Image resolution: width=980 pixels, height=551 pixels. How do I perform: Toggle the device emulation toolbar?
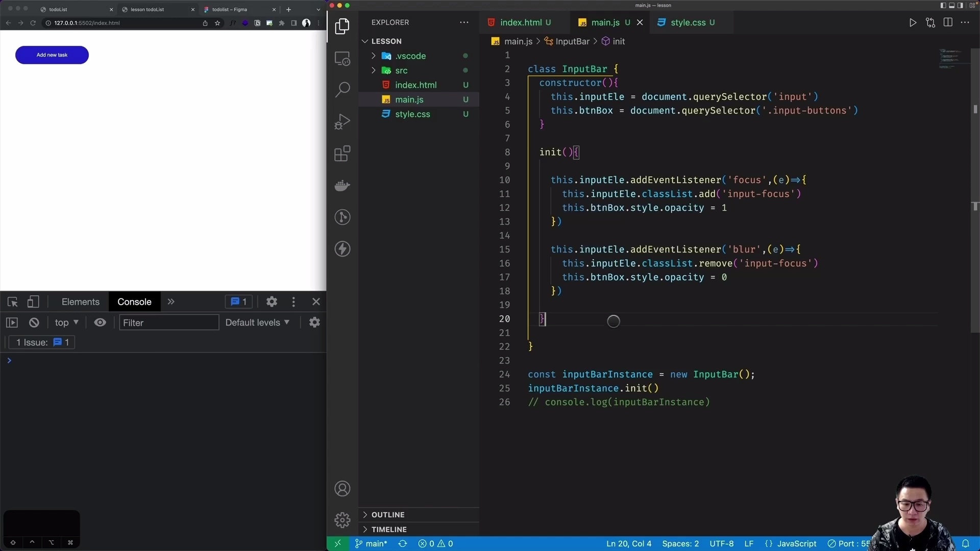33,302
